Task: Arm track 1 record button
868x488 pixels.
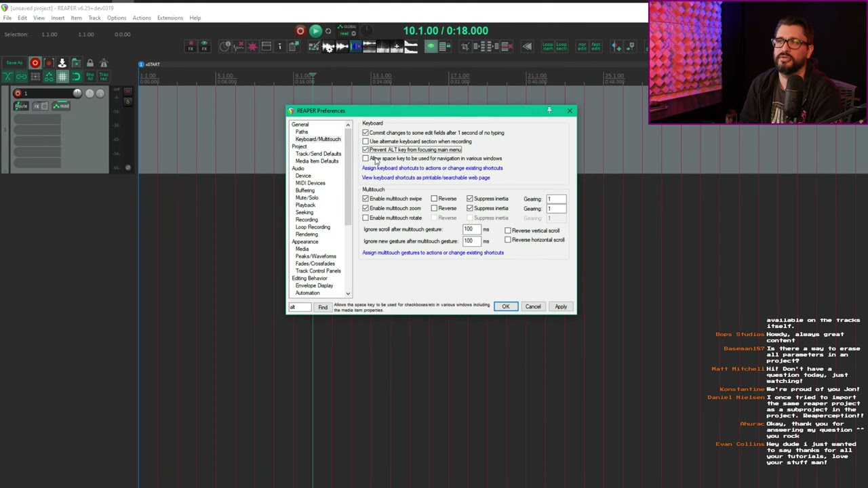Action: pyautogui.click(x=18, y=94)
